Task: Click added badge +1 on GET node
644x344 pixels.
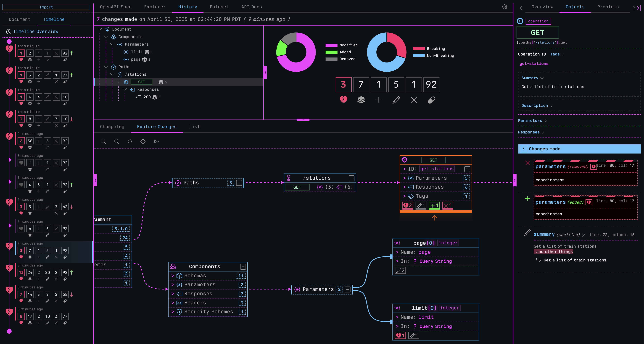Action: pyautogui.click(x=434, y=205)
